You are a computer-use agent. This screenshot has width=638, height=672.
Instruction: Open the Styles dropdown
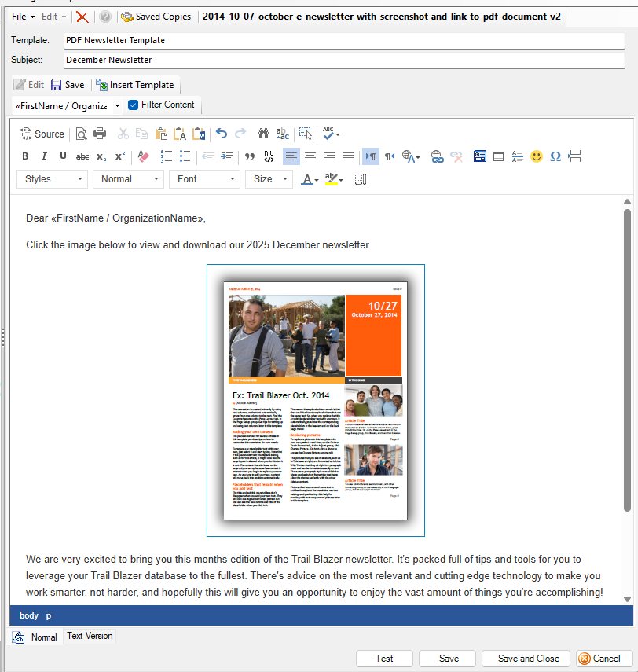[51, 179]
